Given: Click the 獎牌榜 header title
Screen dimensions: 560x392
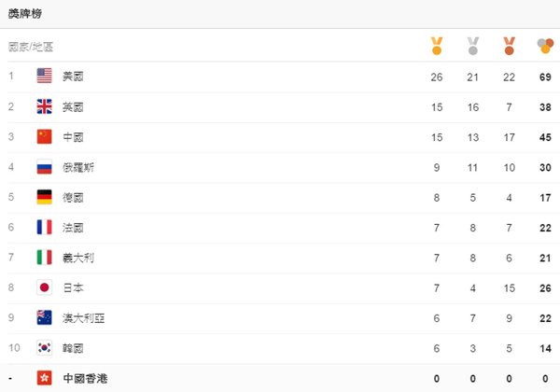Looking at the screenshot, I should pos(25,14).
